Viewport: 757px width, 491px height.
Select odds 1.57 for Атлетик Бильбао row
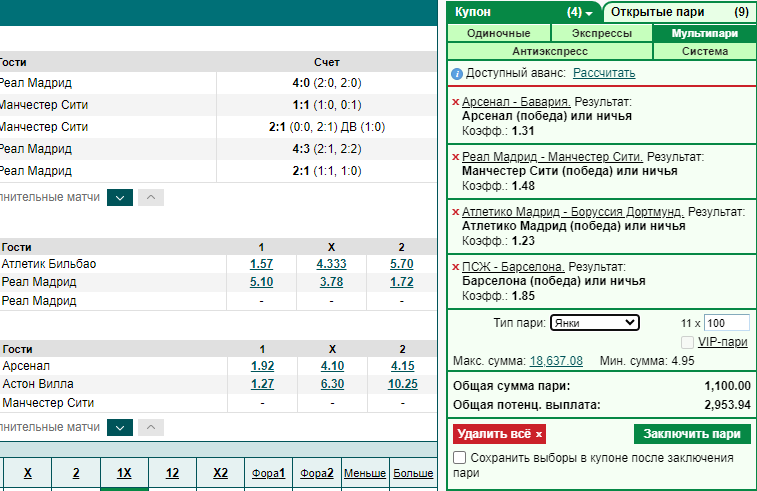click(x=261, y=264)
